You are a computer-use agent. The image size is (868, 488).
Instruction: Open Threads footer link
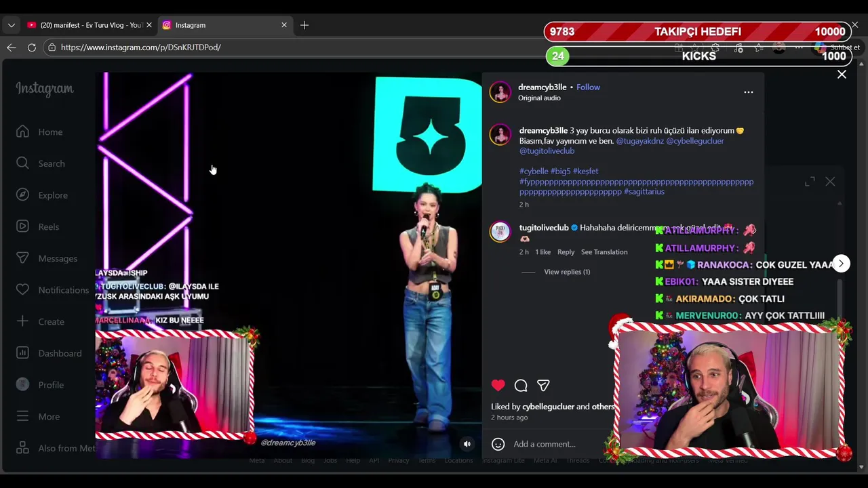[x=578, y=461]
